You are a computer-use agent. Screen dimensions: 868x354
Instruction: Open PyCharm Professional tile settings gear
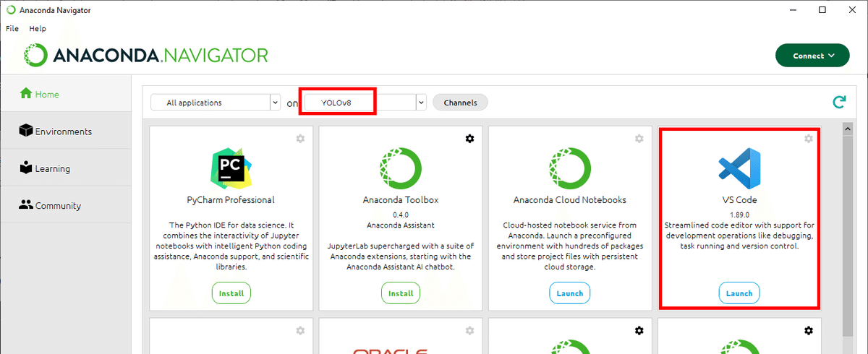[x=300, y=138]
